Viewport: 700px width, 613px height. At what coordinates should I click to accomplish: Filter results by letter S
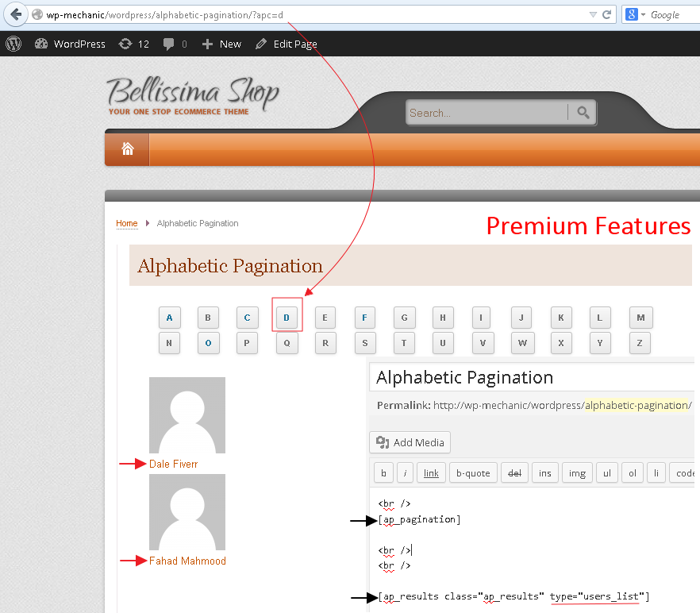point(365,343)
